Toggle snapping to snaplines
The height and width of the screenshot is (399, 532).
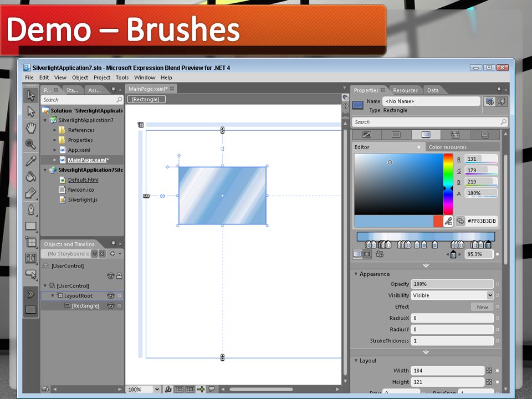pos(201,389)
